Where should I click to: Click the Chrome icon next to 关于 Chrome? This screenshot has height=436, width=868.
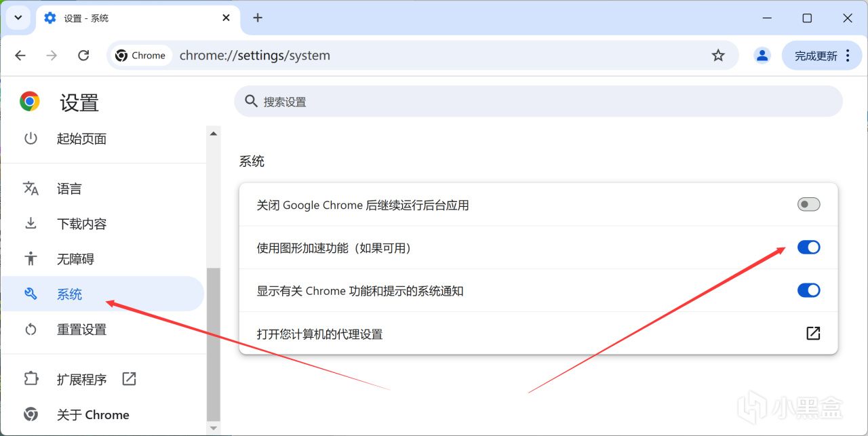31,414
